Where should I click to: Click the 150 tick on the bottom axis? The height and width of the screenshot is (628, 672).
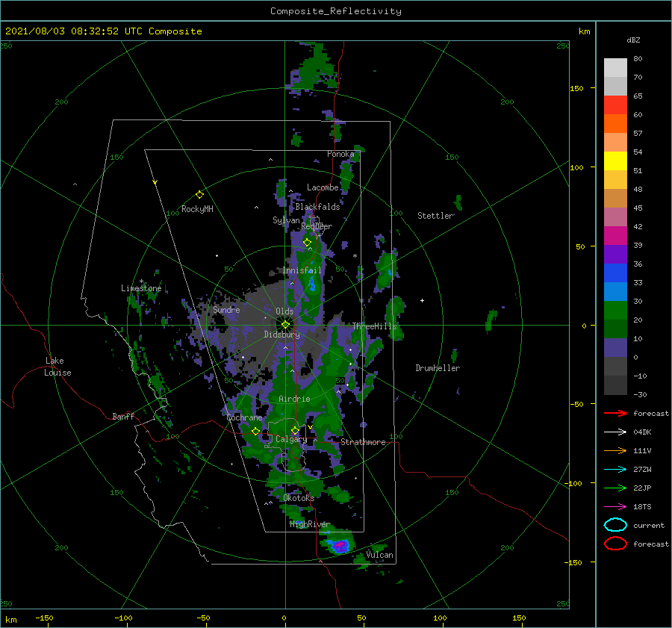tap(519, 618)
